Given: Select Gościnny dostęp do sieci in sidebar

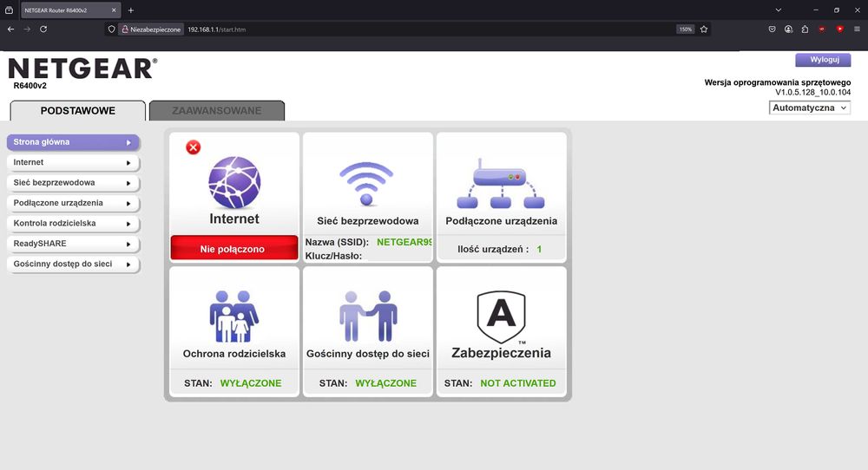Looking at the screenshot, I should pyautogui.click(x=73, y=264).
